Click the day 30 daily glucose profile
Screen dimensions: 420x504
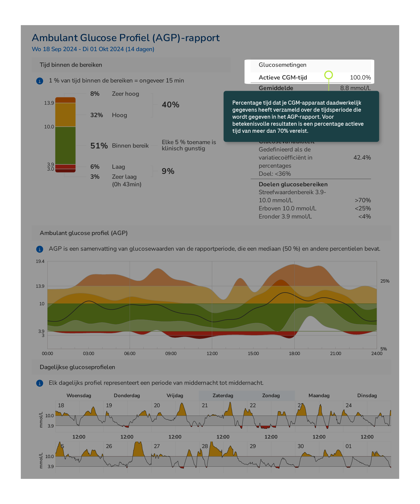(319, 457)
